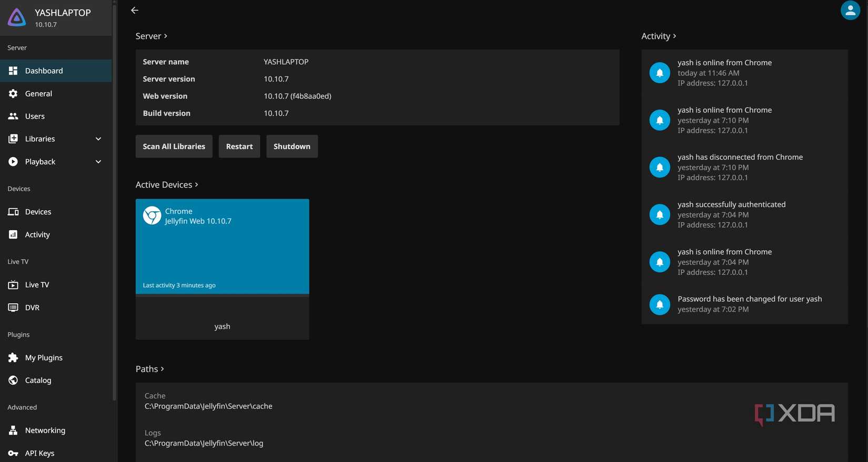Image resolution: width=868 pixels, height=462 pixels.
Task: Click bell icon for successfully authenticated entry
Action: click(660, 214)
